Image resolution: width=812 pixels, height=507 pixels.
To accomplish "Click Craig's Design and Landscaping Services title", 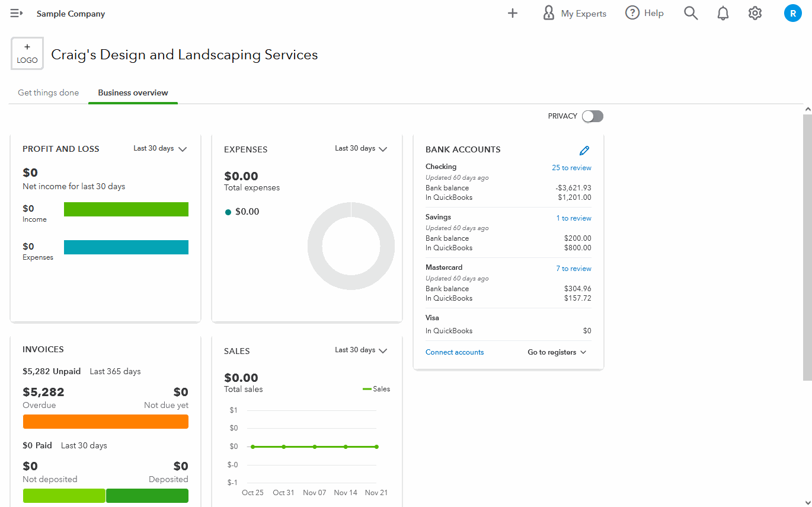I will (184, 55).
